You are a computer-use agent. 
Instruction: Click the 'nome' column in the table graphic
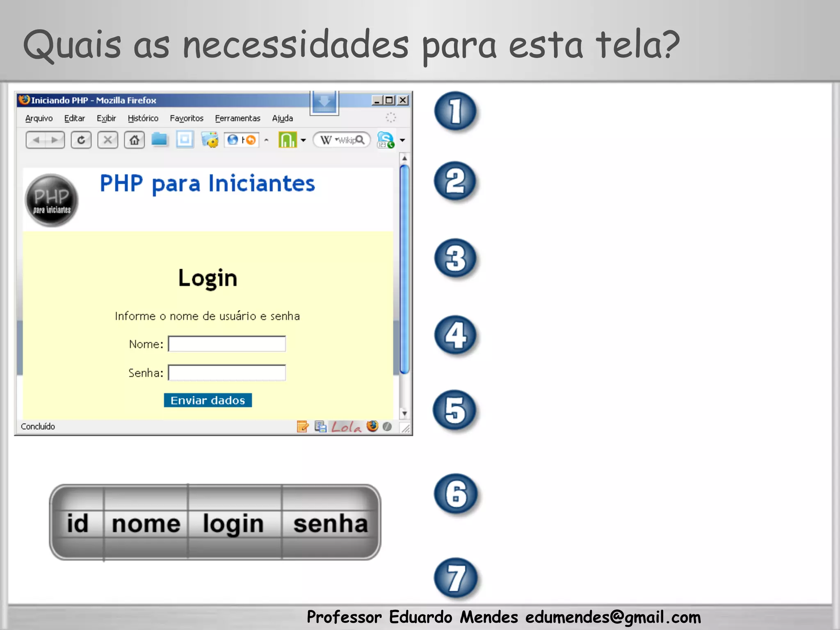pyautogui.click(x=146, y=524)
